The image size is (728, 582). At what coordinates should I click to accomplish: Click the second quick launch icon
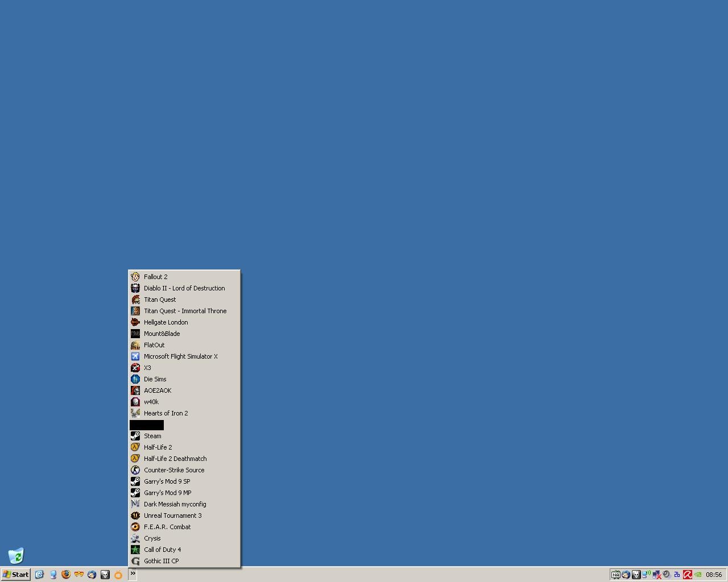(53, 575)
